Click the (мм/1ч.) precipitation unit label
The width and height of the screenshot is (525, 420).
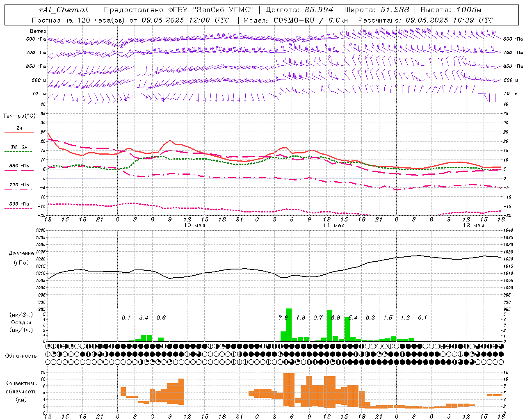click(x=21, y=330)
